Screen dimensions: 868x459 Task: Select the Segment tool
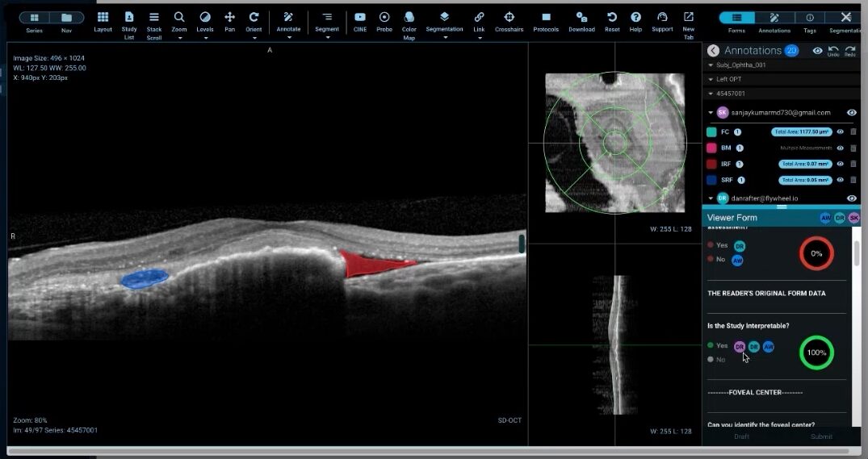coord(327,22)
